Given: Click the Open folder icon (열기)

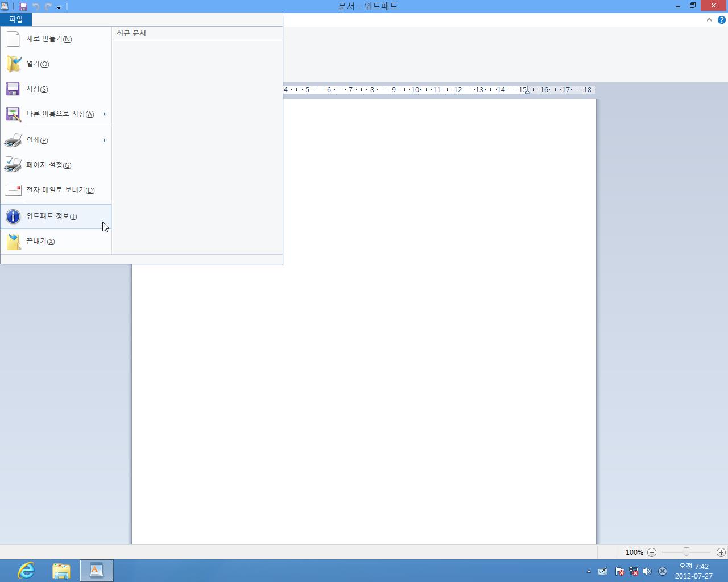Looking at the screenshot, I should pyautogui.click(x=13, y=64).
